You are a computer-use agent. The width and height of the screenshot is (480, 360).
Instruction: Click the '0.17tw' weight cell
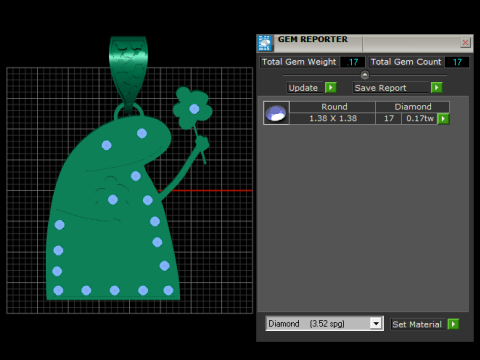(x=419, y=119)
